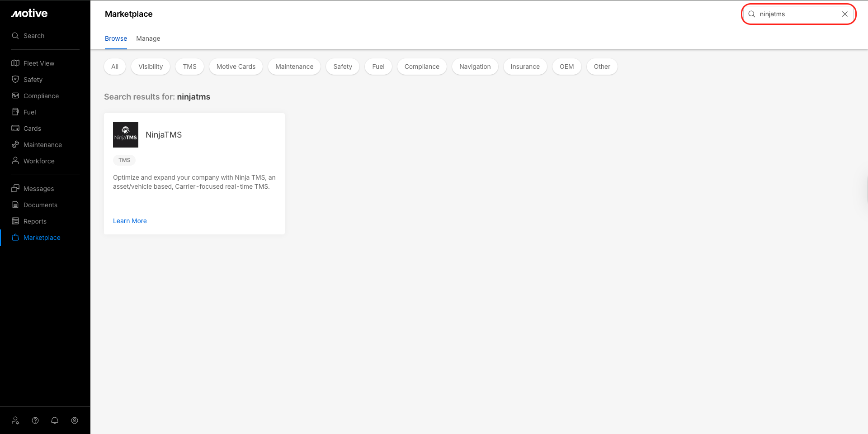Filter by TMS category chip
Screen dimensions: 868x434
190,67
